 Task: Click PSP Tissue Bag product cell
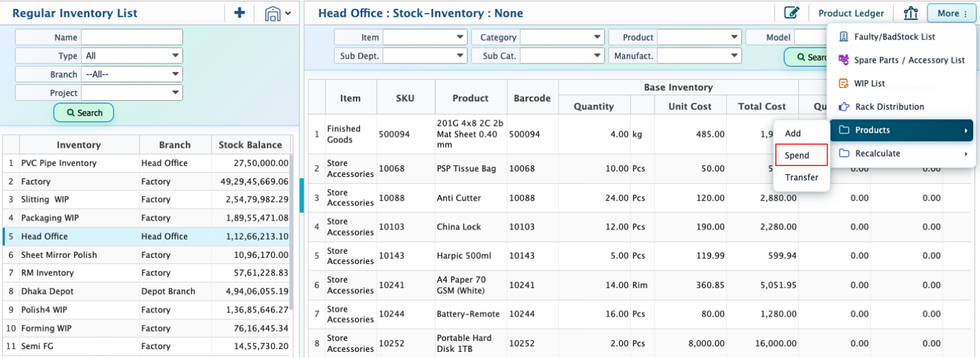point(471,169)
